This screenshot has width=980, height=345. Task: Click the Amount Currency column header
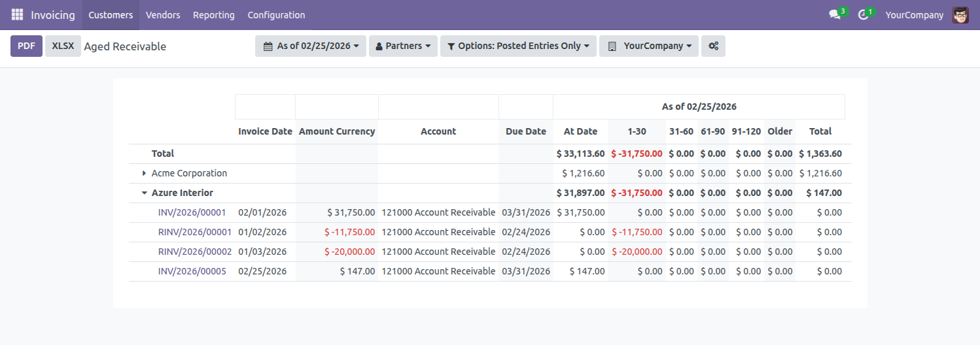(x=337, y=131)
